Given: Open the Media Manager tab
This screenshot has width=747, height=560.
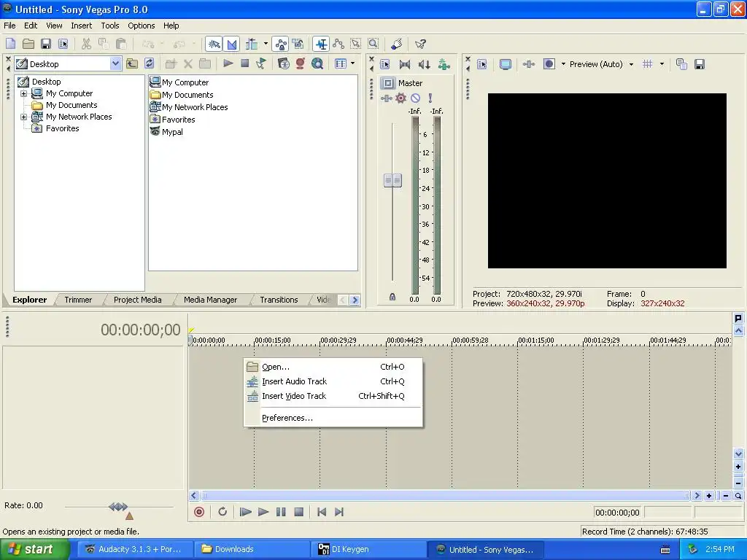Looking at the screenshot, I should point(211,300).
